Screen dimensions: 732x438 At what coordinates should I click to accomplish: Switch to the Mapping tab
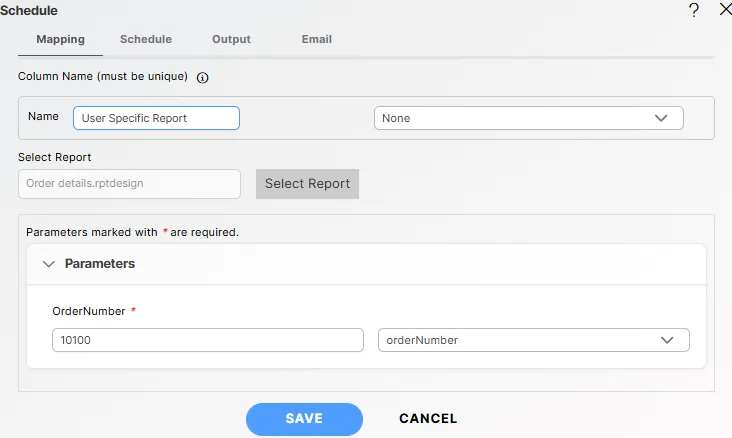coord(60,40)
